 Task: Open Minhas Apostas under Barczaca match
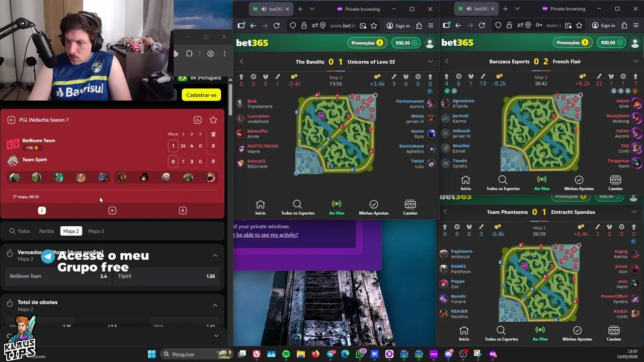579,183
